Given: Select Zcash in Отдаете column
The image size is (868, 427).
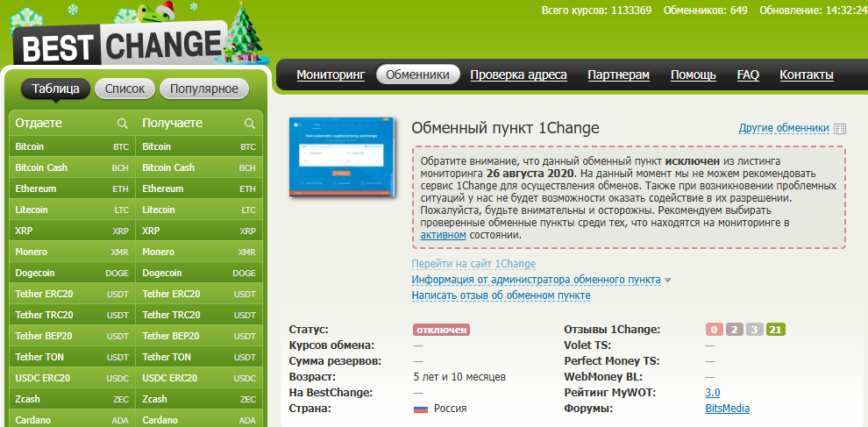Looking at the screenshot, I should pos(72,399).
